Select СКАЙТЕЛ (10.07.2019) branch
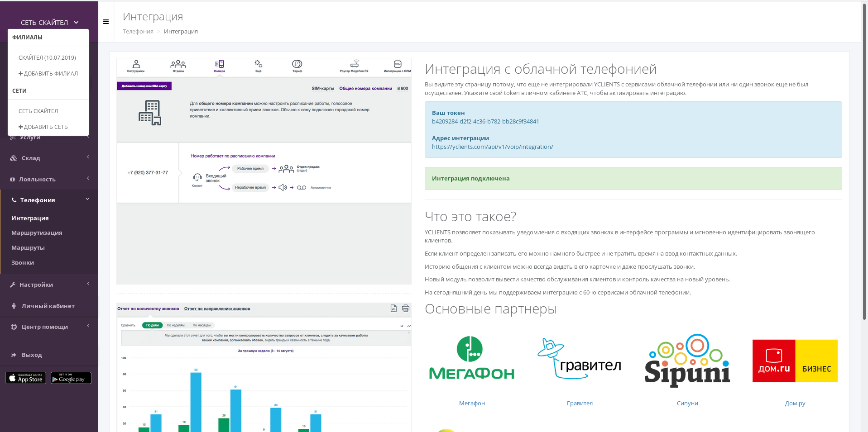868x432 pixels. click(47, 57)
